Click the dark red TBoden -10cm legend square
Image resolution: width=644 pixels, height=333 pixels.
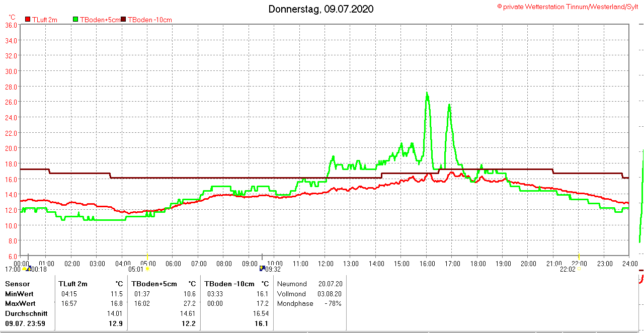124,20
